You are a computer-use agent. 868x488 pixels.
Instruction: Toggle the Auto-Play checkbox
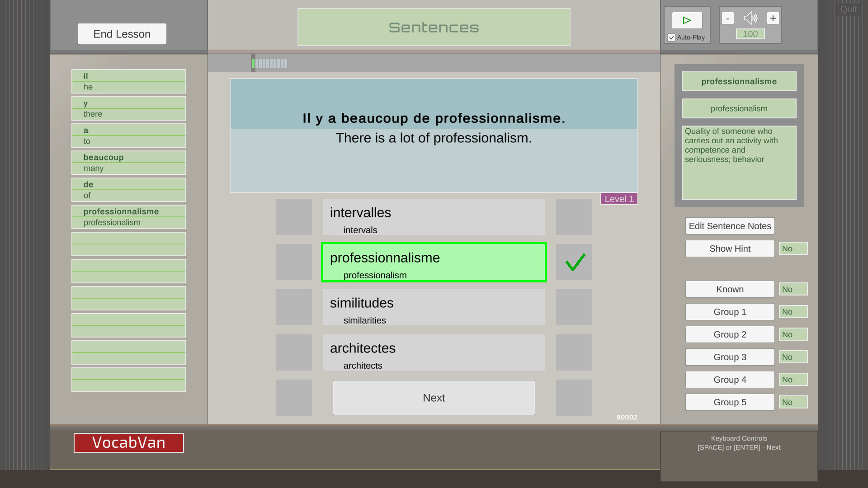pyautogui.click(x=671, y=38)
